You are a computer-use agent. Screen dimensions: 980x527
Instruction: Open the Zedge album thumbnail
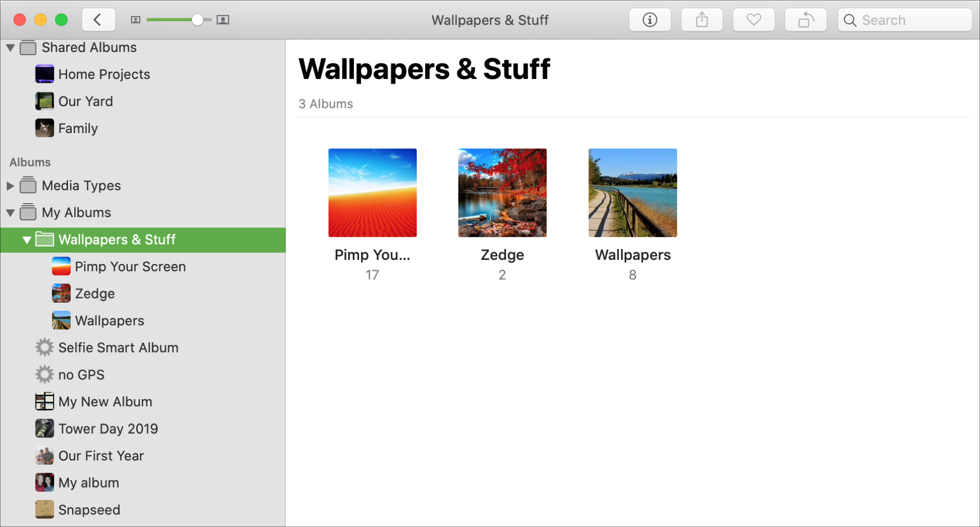coord(502,193)
